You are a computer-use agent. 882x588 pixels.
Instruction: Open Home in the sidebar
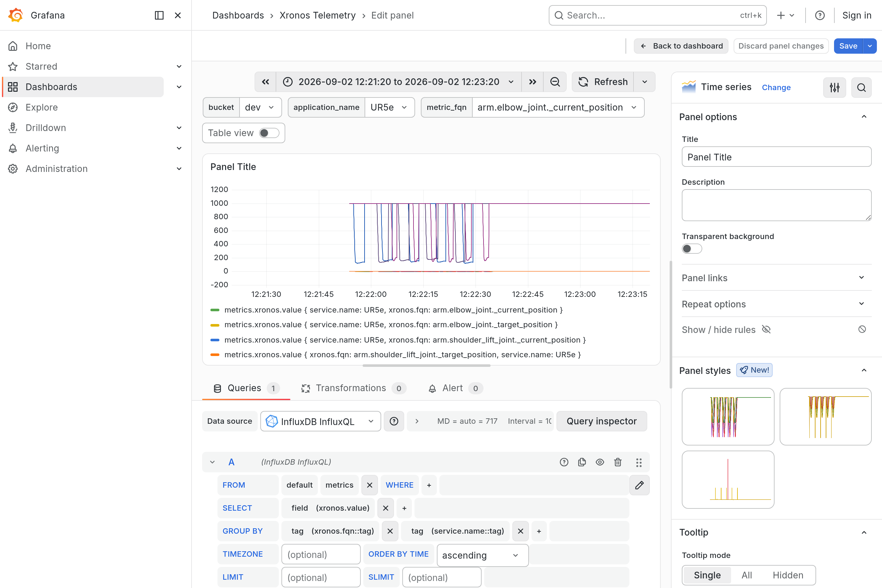point(38,46)
